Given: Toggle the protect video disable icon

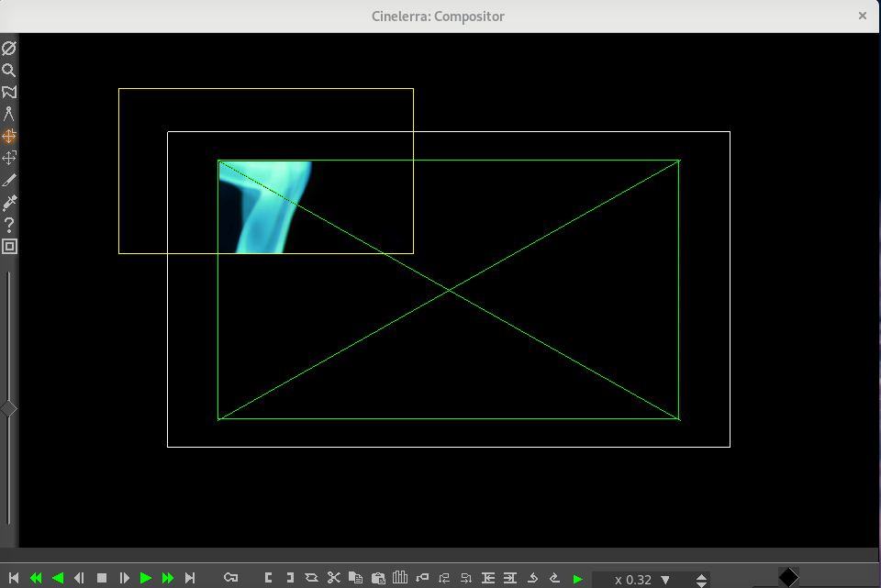Looking at the screenshot, I should click(x=9, y=48).
